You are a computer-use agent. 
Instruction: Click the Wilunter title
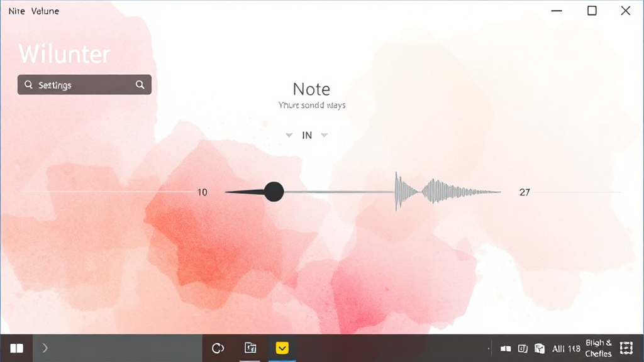click(x=65, y=54)
